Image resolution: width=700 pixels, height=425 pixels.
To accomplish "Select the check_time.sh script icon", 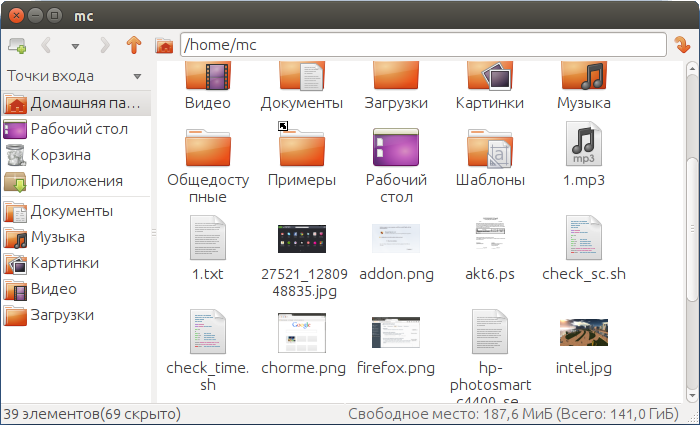I will (x=208, y=332).
